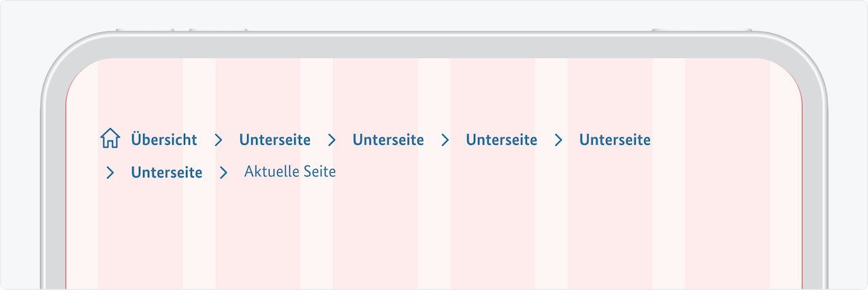Open the Unterseite link in the second row
Screen dimensions: 868x290
[x=166, y=173]
